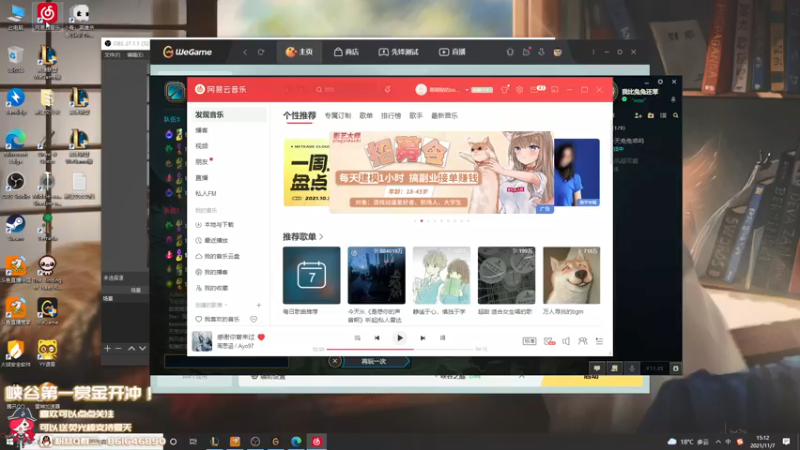The image size is (800, 450).
Task: Expand the username dropdown arrow
Action: pos(467,90)
